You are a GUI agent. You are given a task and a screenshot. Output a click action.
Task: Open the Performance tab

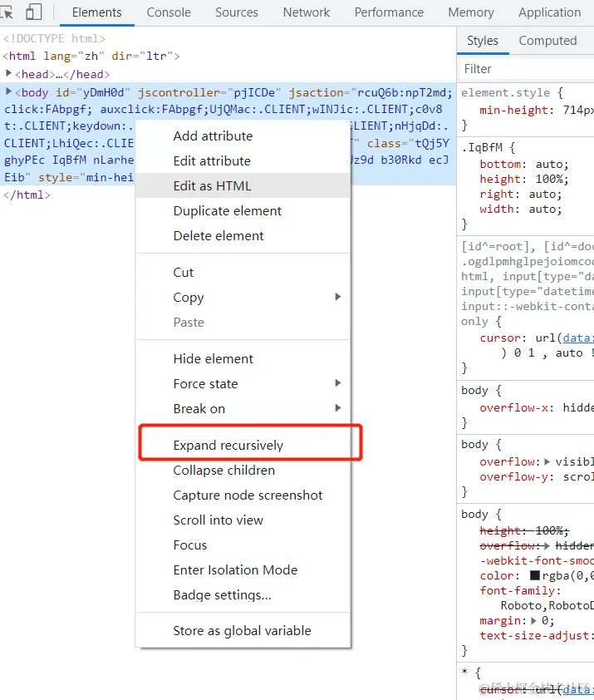click(389, 12)
